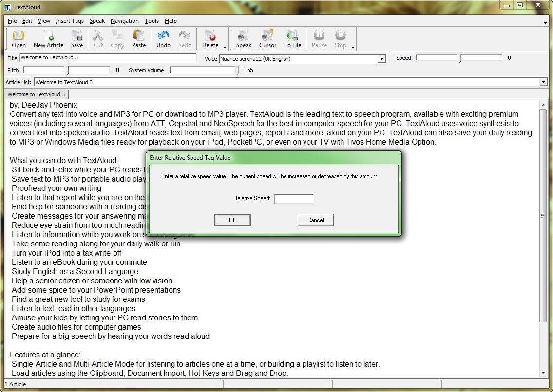Click the Cursor speak icon
Screen dimensions: 553x392
[x=267, y=39]
